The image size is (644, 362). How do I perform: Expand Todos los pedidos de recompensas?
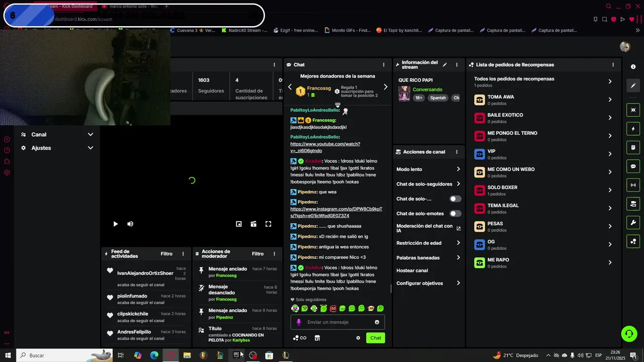coord(543,81)
